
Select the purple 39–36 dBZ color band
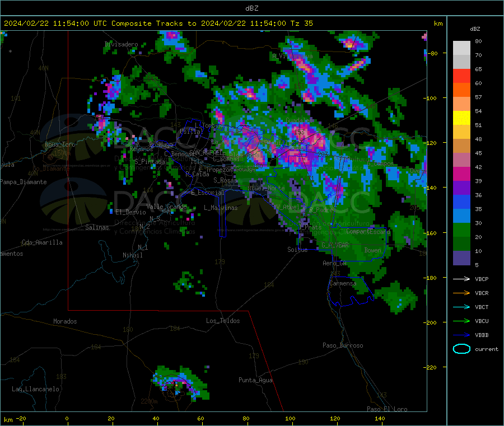(x=461, y=188)
